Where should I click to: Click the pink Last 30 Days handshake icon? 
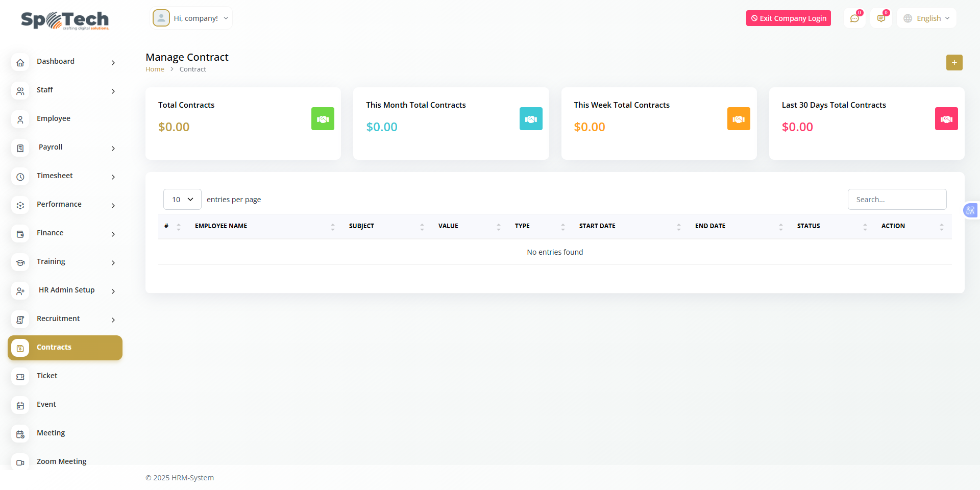pos(946,119)
